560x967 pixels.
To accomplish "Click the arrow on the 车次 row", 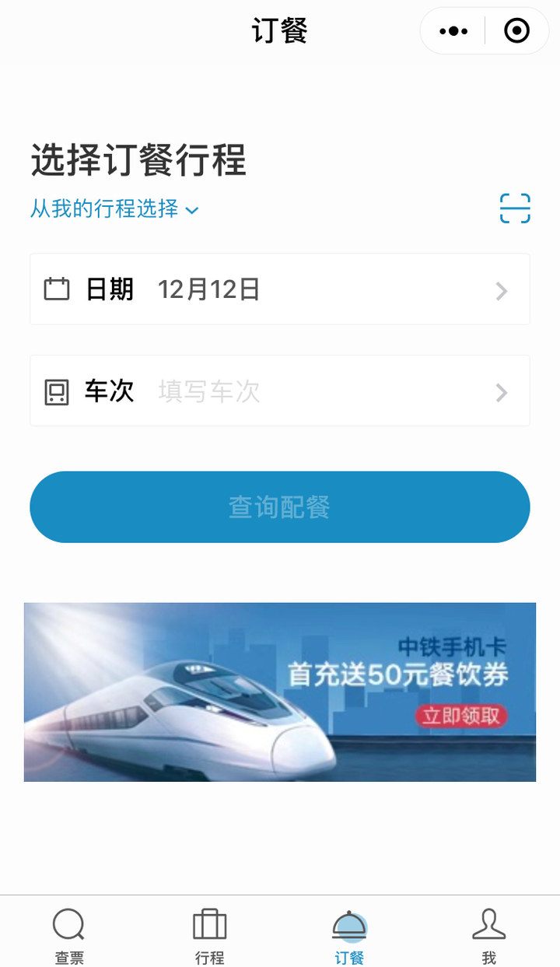I will click(x=502, y=393).
